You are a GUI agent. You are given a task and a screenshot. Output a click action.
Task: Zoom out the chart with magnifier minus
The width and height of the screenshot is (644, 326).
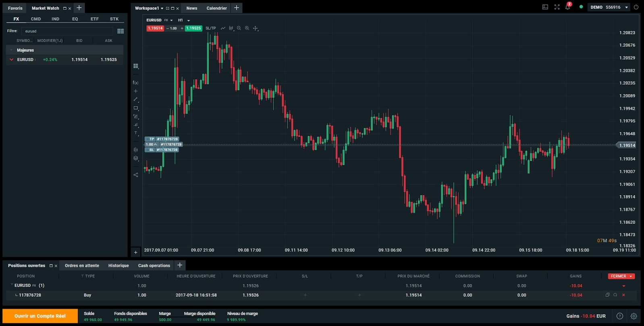(x=239, y=28)
